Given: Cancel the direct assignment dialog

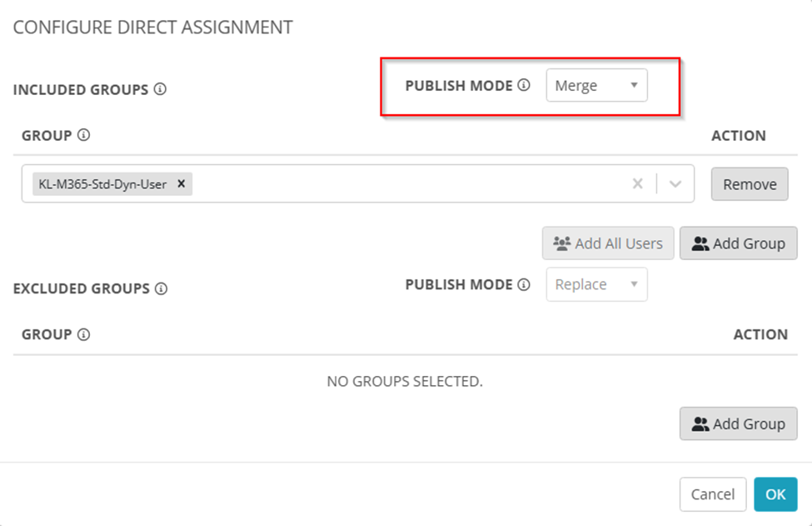Looking at the screenshot, I should pos(712,494).
